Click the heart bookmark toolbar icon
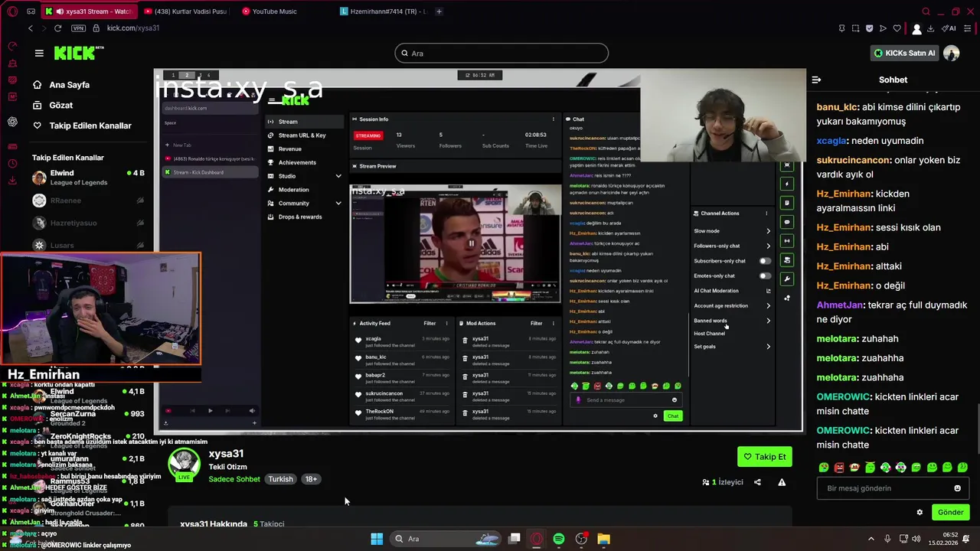980x551 pixels. coord(897,28)
